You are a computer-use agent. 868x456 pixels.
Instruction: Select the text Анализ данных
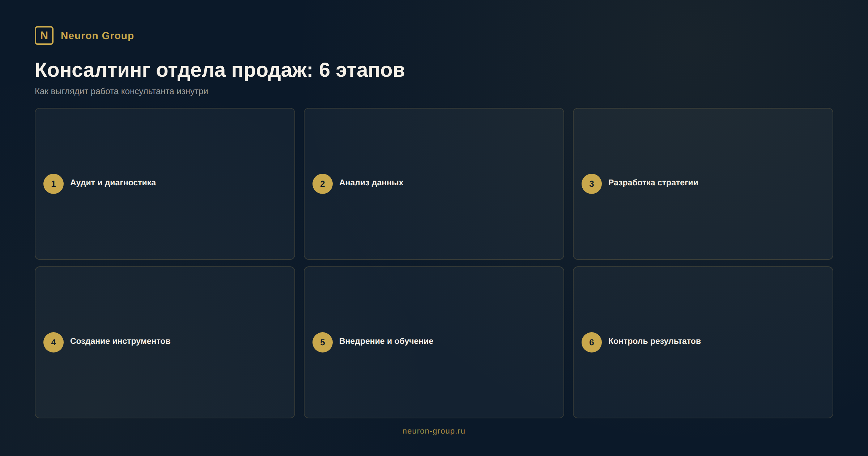point(371,183)
